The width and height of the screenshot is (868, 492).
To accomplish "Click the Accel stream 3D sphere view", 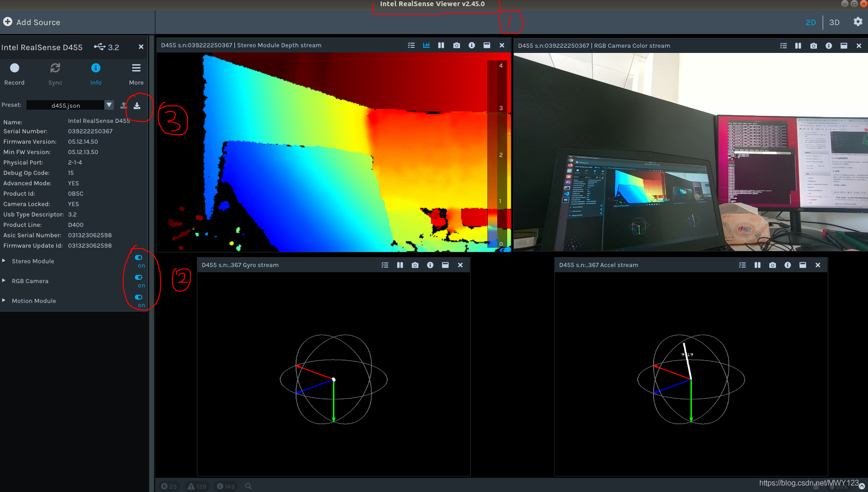I will point(691,379).
